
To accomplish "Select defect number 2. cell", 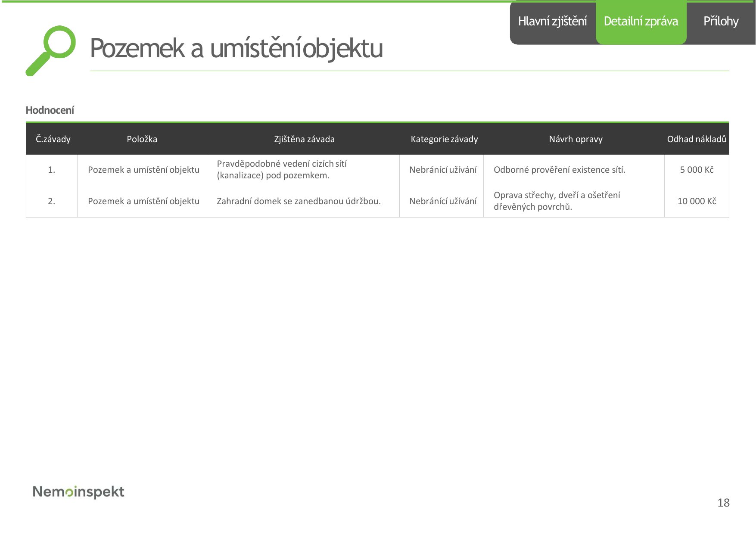I will [x=52, y=201].
